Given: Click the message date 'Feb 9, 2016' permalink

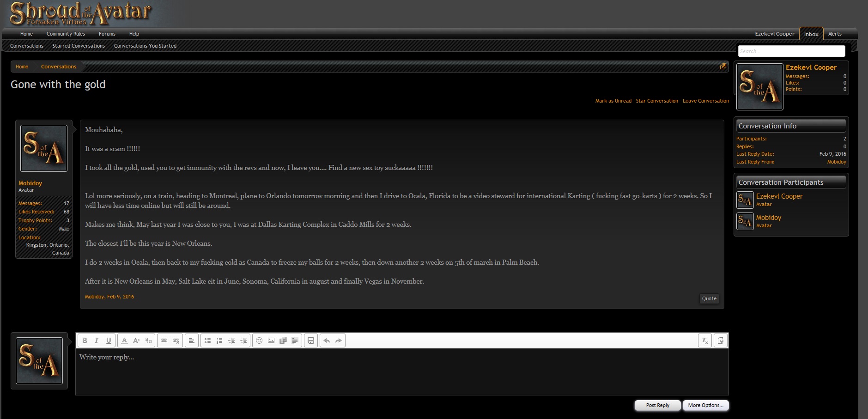Looking at the screenshot, I should (121, 297).
